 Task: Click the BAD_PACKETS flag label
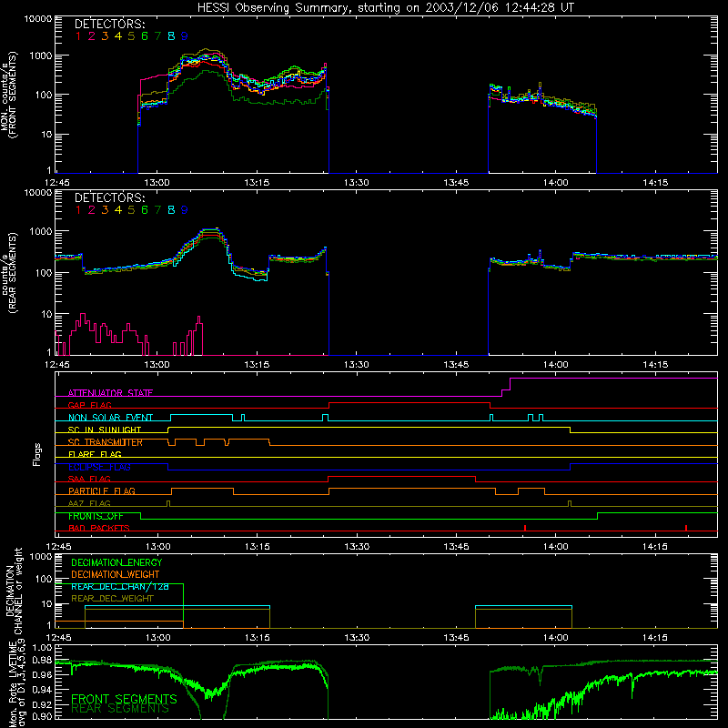(99, 528)
